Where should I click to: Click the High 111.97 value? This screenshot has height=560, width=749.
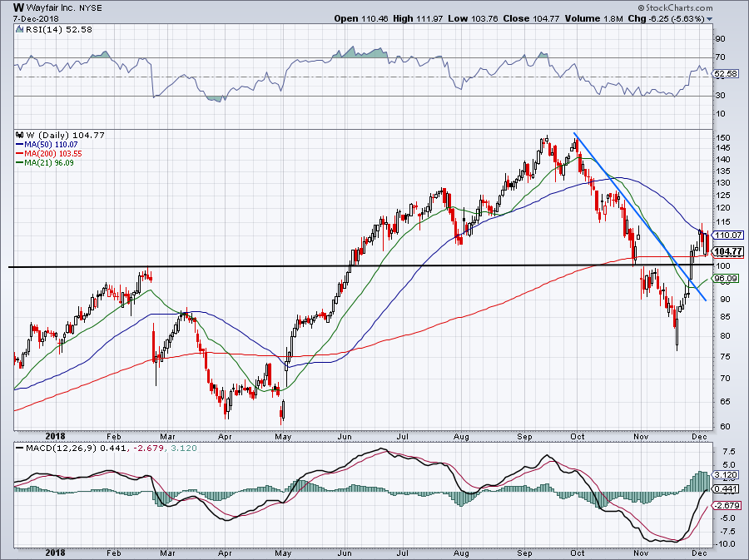(419, 18)
